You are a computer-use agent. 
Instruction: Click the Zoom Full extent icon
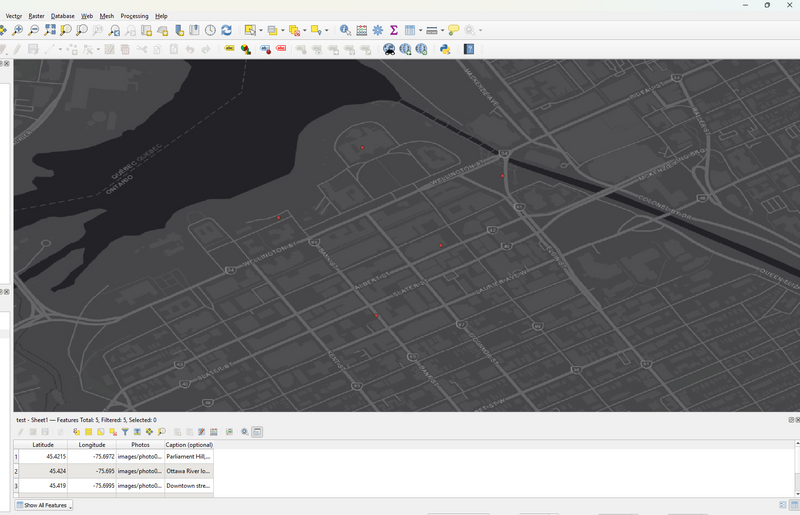click(50, 31)
